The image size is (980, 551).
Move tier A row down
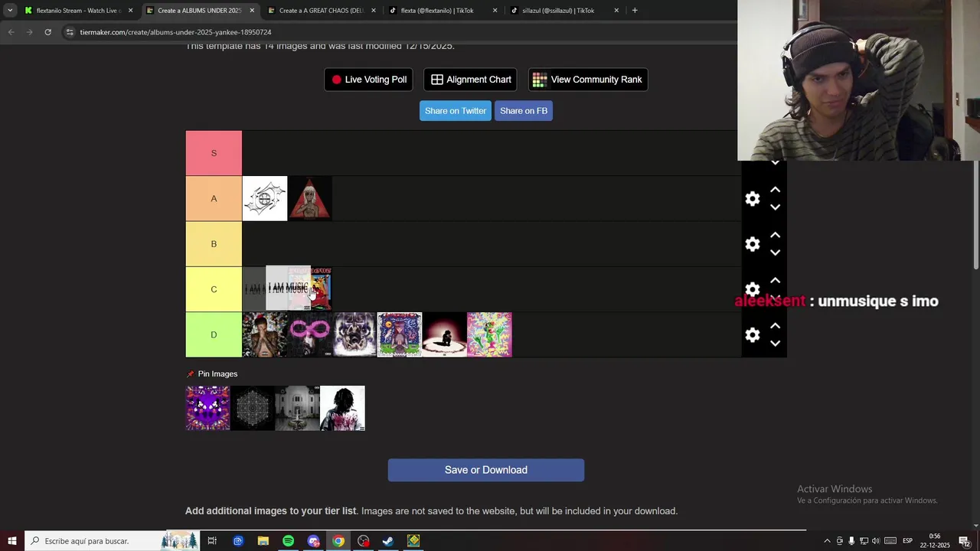click(775, 207)
